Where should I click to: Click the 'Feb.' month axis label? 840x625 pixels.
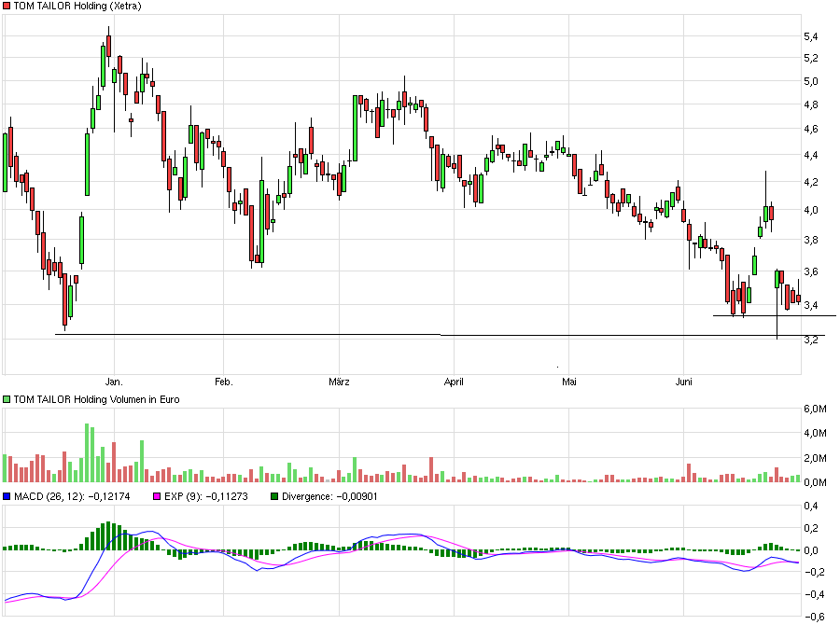pyautogui.click(x=223, y=382)
